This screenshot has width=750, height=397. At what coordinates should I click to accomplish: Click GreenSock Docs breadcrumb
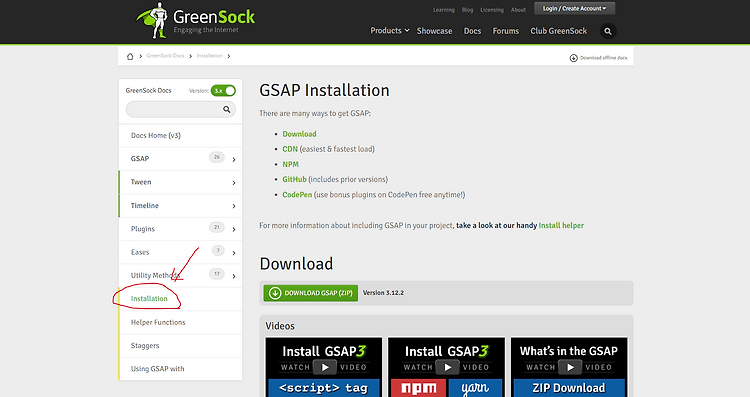coord(165,56)
